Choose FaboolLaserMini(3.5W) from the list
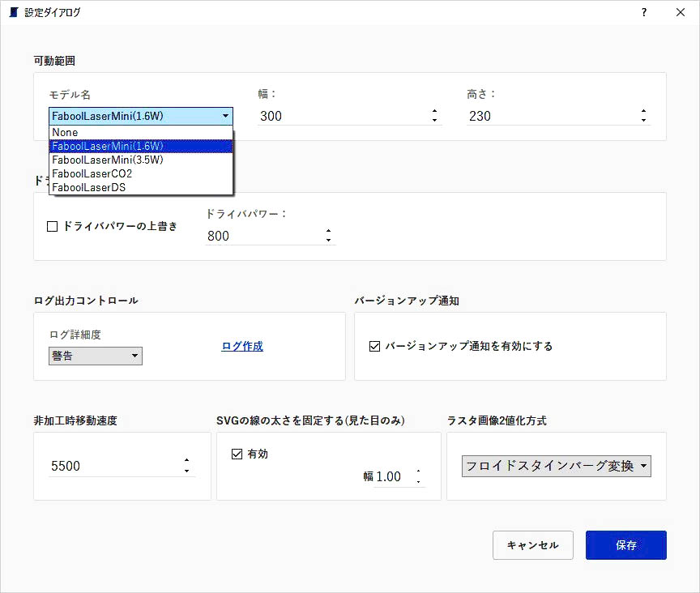 [141, 160]
